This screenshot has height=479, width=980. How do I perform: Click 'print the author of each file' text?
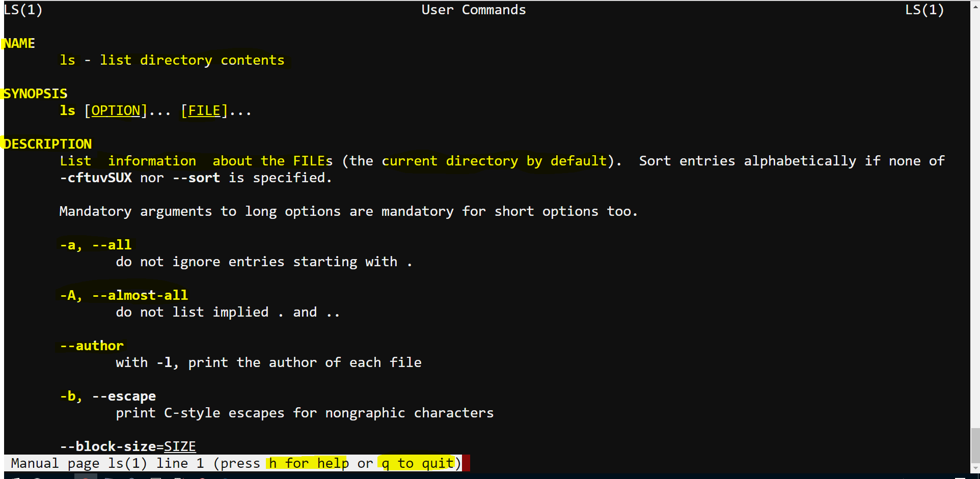[305, 362]
